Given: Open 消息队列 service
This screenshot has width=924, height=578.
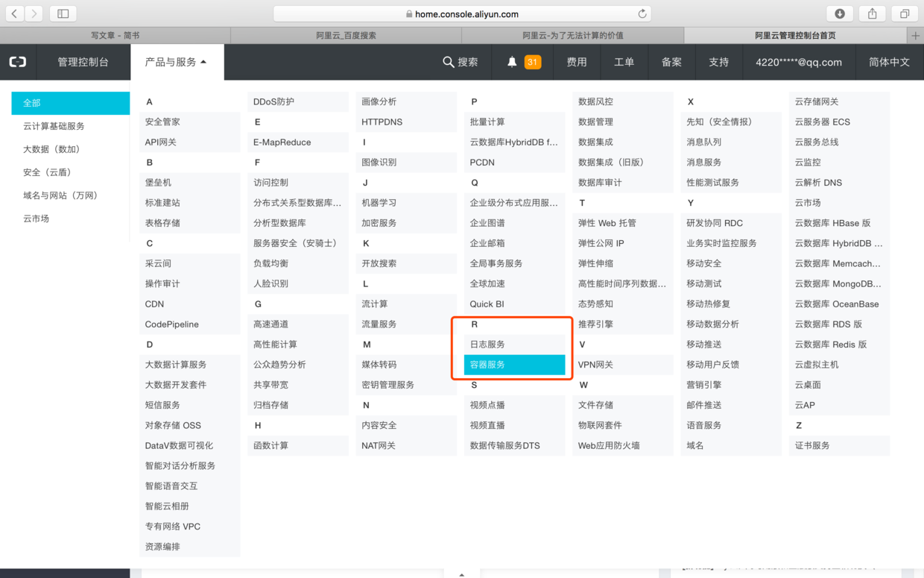Looking at the screenshot, I should 731,142.
